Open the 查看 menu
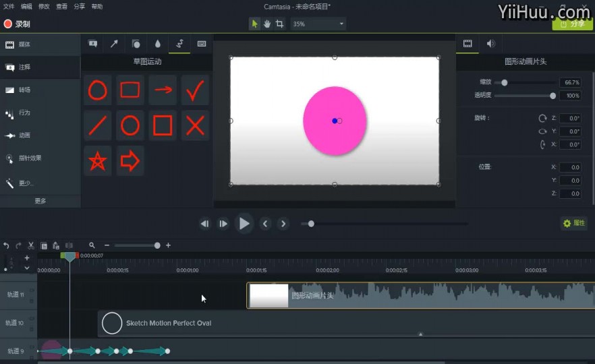This screenshot has height=364, width=595. (61, 7)
